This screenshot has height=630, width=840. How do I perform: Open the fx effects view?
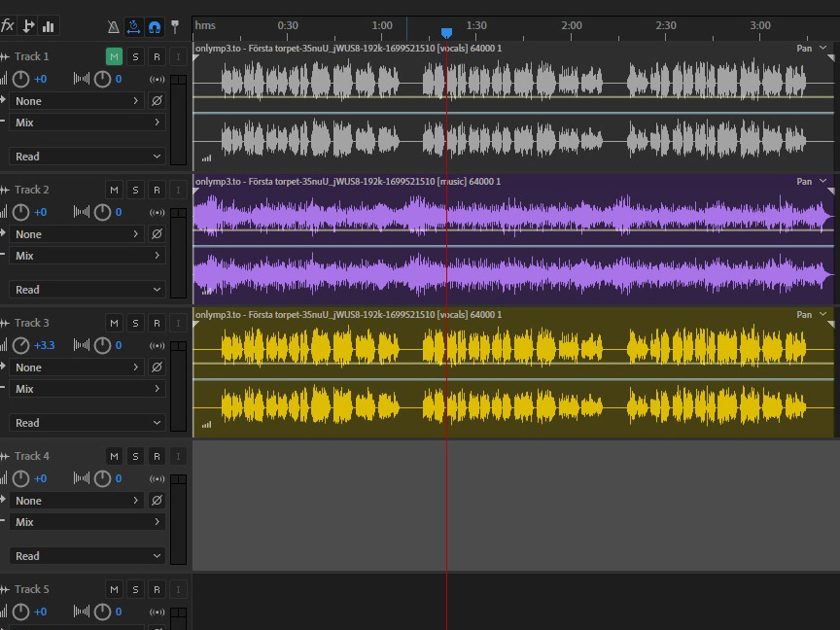8,25
